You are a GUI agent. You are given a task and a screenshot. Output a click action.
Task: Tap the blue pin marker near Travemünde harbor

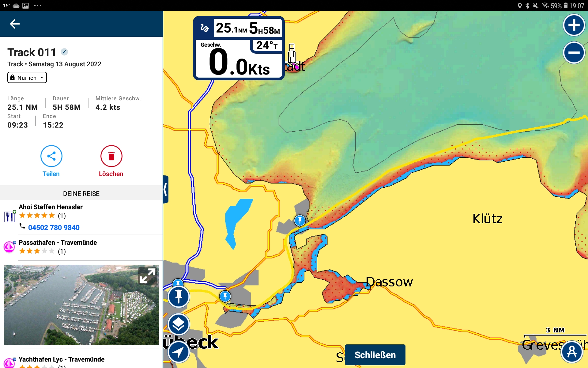point(300,220)
